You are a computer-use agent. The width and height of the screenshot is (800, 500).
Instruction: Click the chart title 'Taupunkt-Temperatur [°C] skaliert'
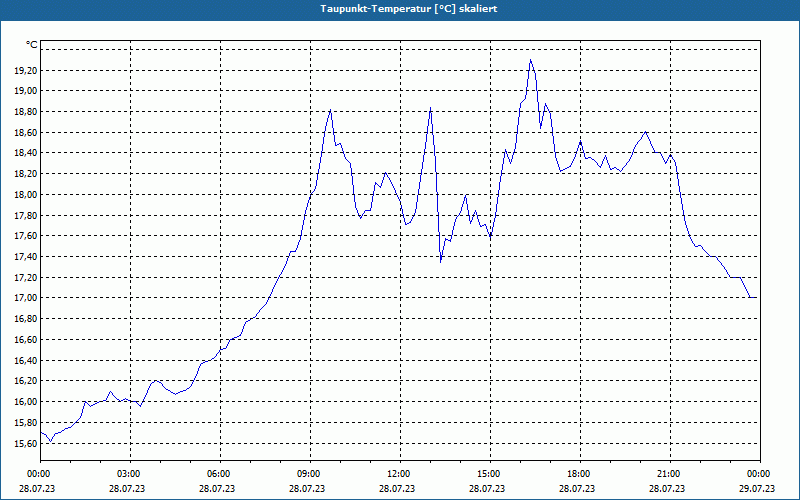click(x=409, y=9)
